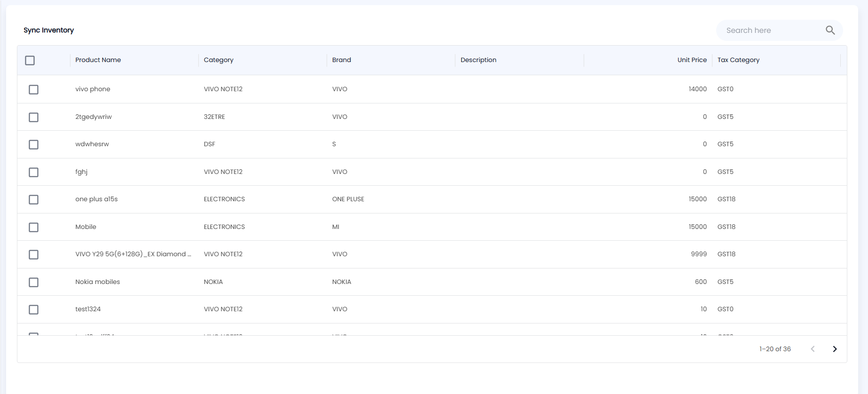Click the 600 unit price value
868x394 pixels.
pos(701,282)
